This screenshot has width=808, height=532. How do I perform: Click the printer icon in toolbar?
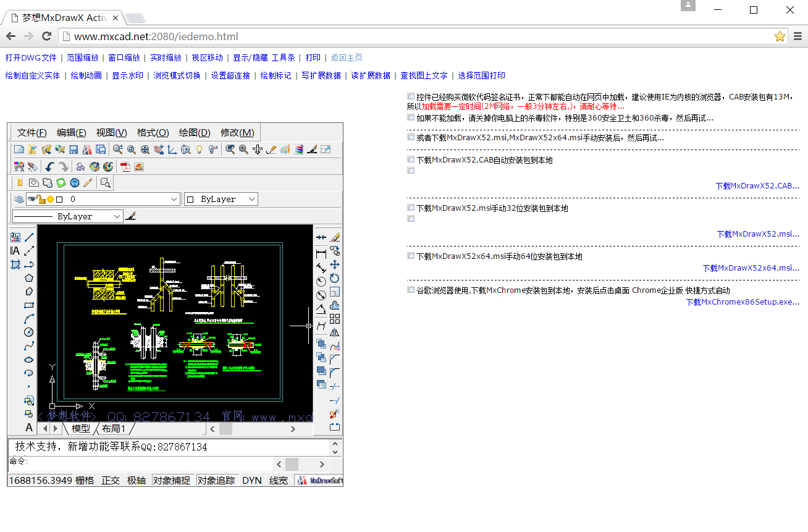(81, 167)
